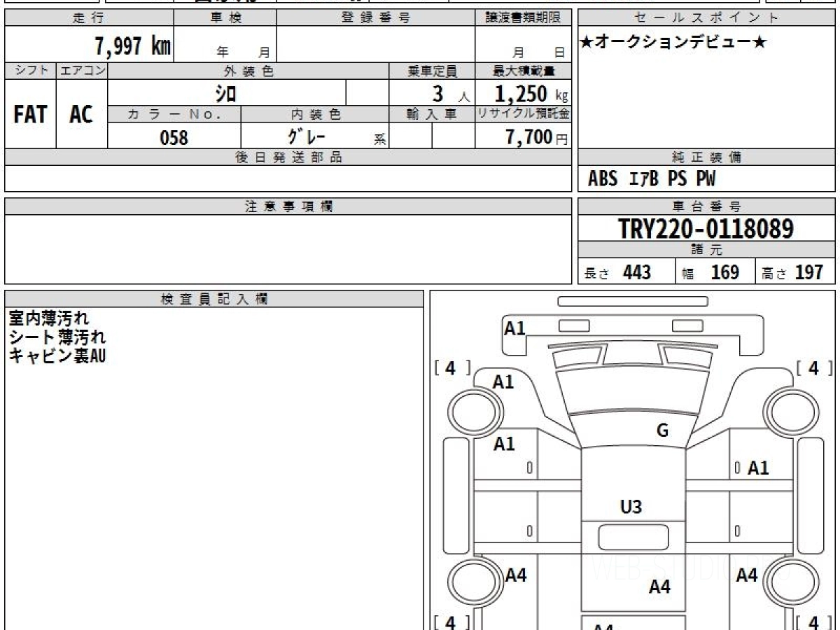Select the FAT shift value
Viewport: 840px width, 630px height.
30,114
